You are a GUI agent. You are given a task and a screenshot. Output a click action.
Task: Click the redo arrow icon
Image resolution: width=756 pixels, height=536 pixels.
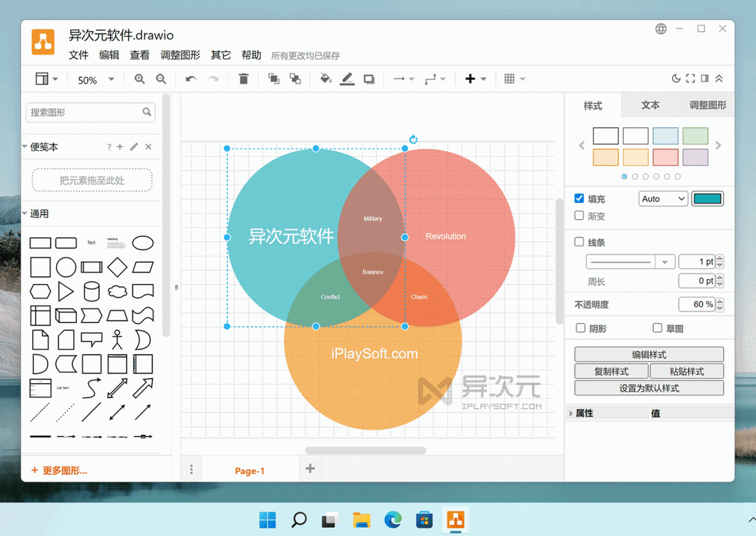pos(213,79)
